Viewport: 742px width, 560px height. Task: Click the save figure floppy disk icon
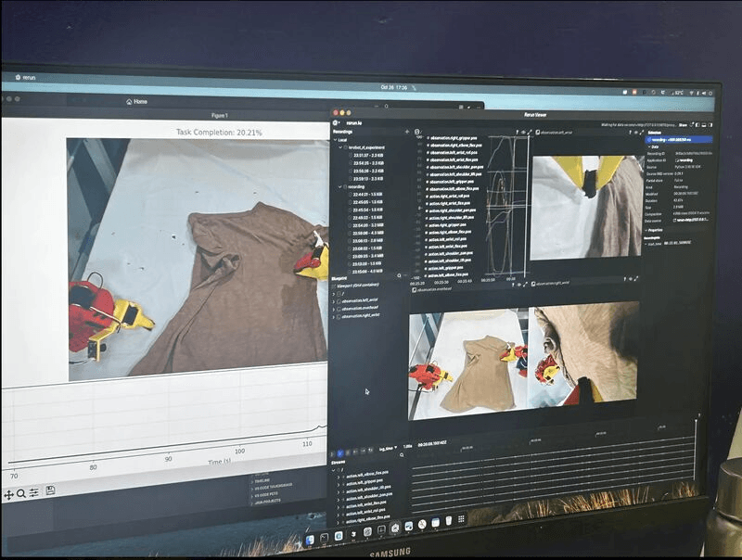pos(50,490)
